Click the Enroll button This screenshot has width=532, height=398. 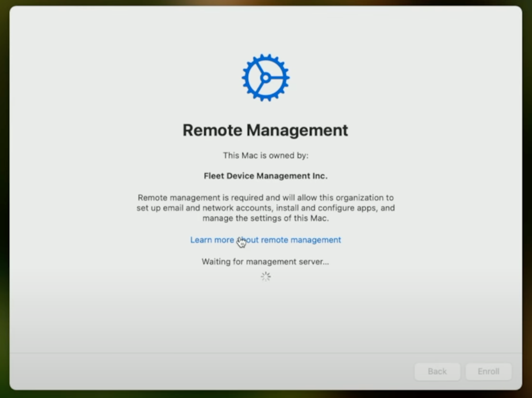click(x=488, y=371)
